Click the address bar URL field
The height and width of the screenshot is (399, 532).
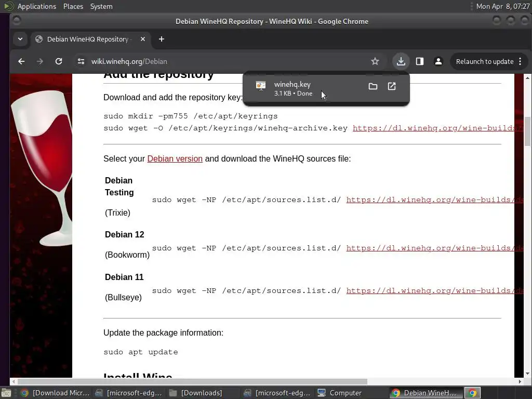[224, 61]
